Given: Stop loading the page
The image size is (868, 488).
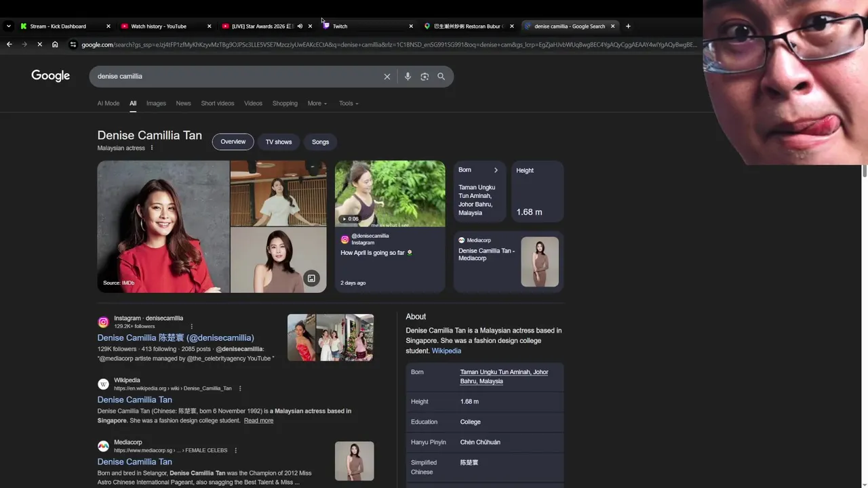Looking at the screenshot, I should [x=39, y=45].
